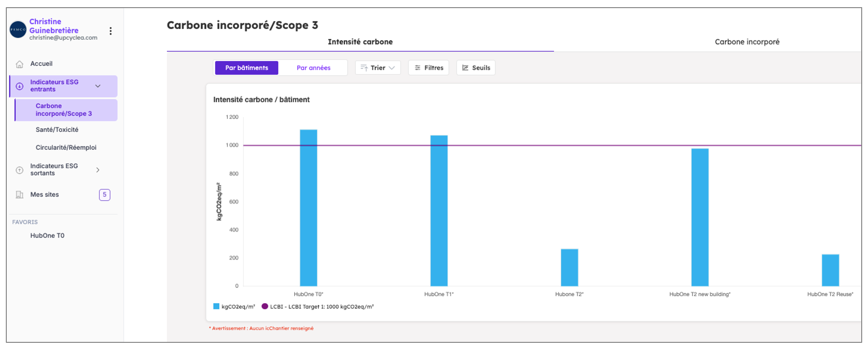
Task: Click the sort icon in Trier
Action: coord(364,68)
